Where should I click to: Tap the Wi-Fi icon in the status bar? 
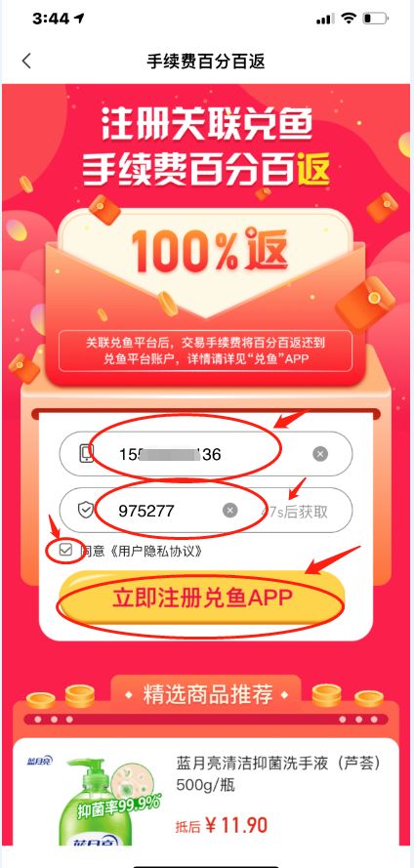point(348,19)
